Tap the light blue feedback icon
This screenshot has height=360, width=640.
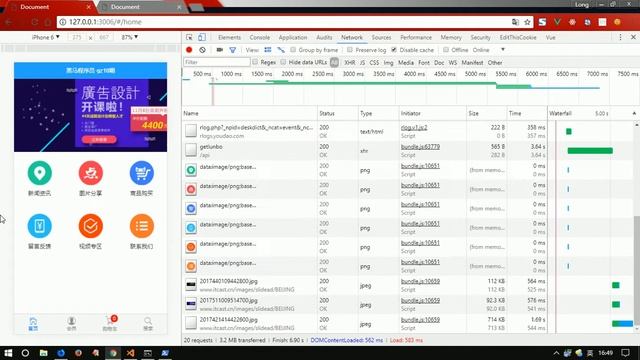40,226
